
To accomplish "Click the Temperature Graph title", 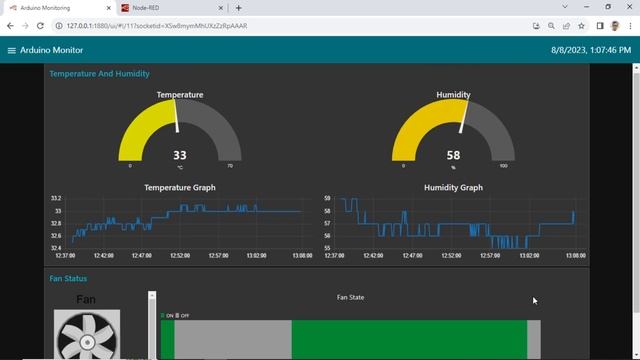I will pyautogui.click(x=180, y=188).
